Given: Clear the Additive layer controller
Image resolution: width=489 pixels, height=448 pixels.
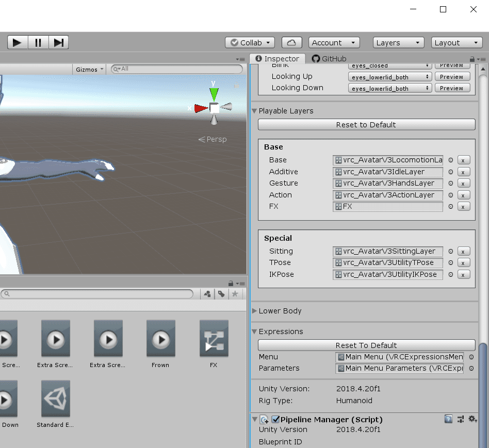Looking at the screenshot, I should pos(463,172).
